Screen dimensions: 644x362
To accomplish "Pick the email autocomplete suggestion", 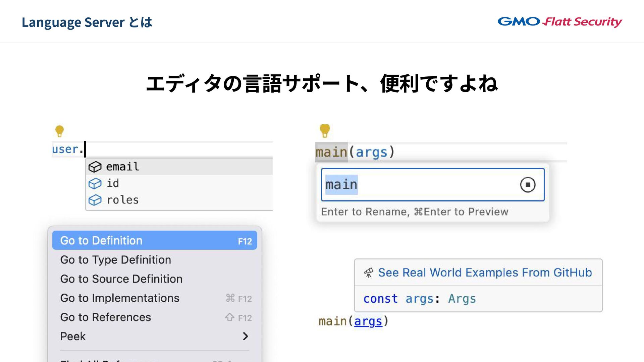I will [x=123, y=167].
